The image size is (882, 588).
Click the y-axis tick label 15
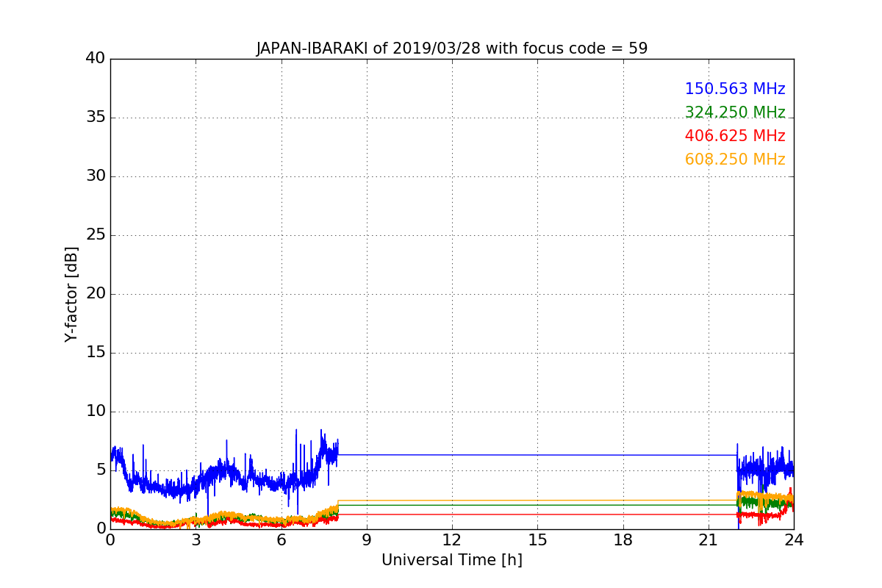pos(96,353)
